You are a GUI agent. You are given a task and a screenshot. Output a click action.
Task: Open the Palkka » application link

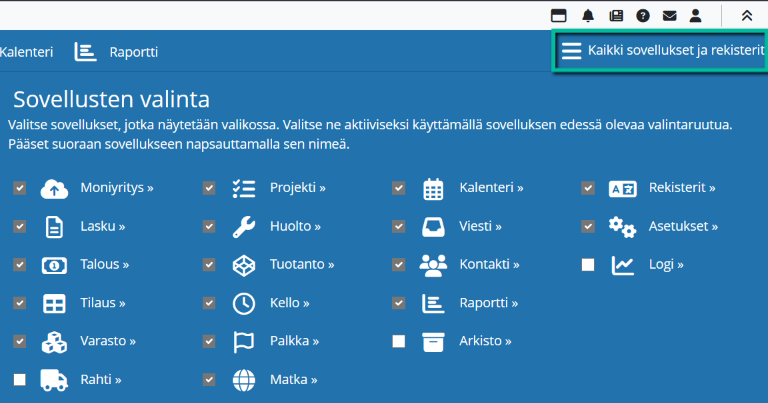pos(294,341)
